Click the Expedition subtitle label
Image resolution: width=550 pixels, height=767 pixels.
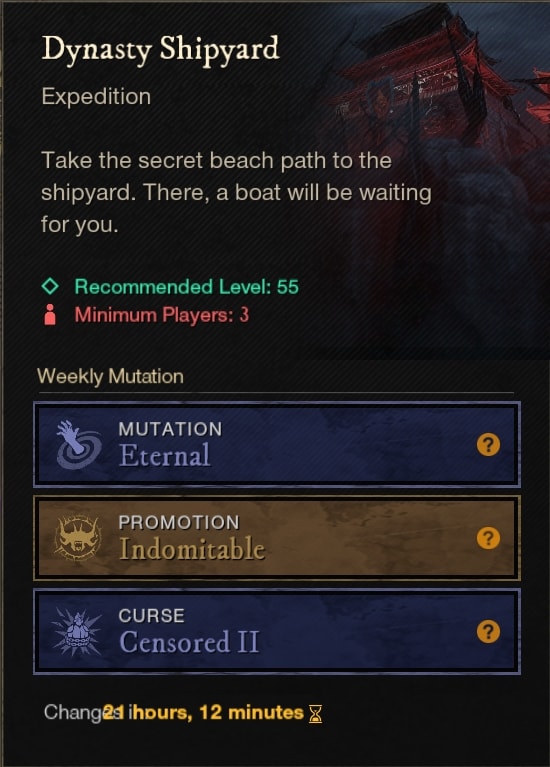[96, 96]
